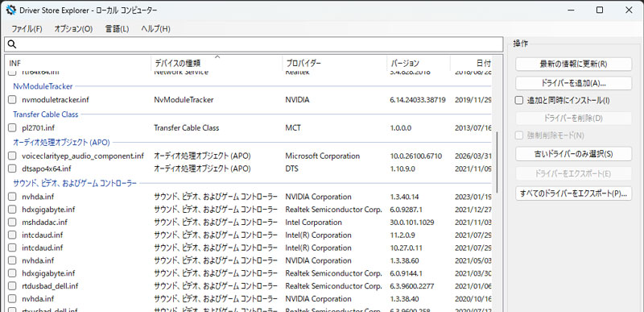Check nvhda.inf version 1.3.38.60 checkbox
This screenshot has width=644, height=312.
(x=12, y=260)
